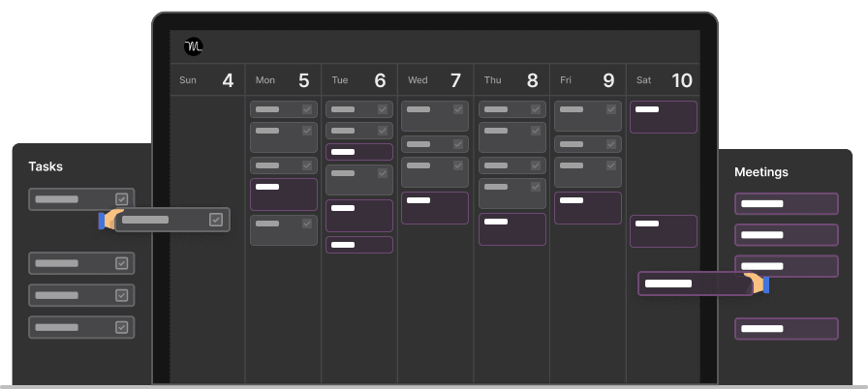Click Saturday's top purple meeting block
This screenshot has width=868, height=389.
tap(664, 116)
